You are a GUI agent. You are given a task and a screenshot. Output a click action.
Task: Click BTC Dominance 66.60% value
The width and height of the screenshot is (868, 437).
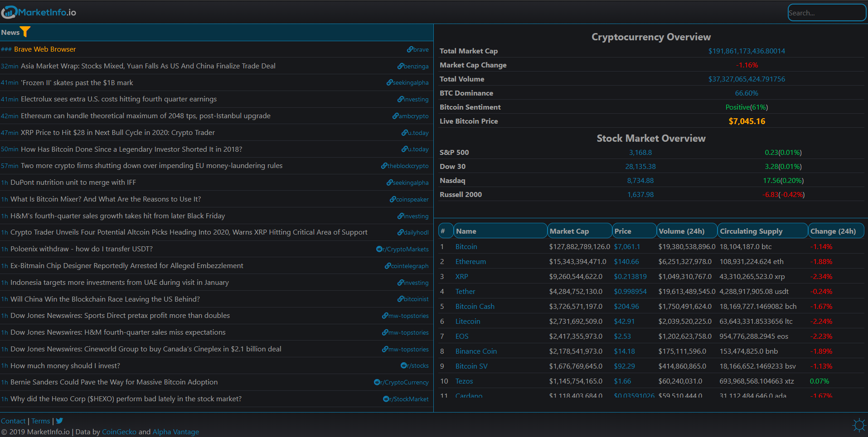coord(747,93)
